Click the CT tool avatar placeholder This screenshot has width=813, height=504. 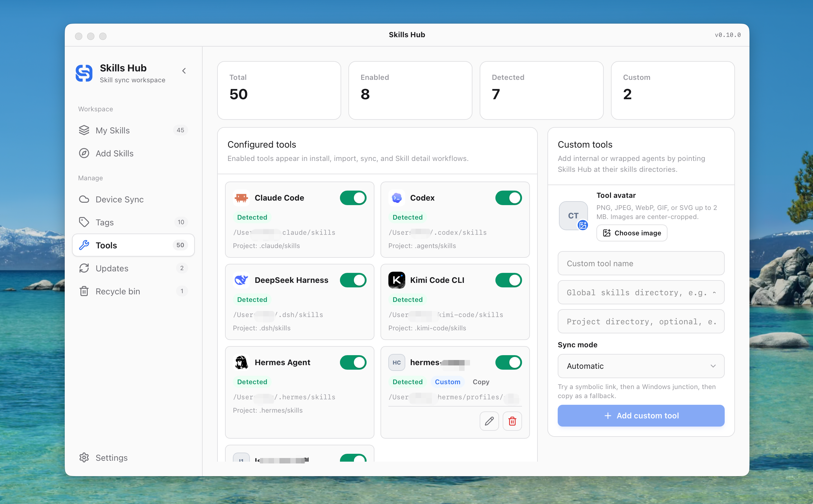point(573,216)
